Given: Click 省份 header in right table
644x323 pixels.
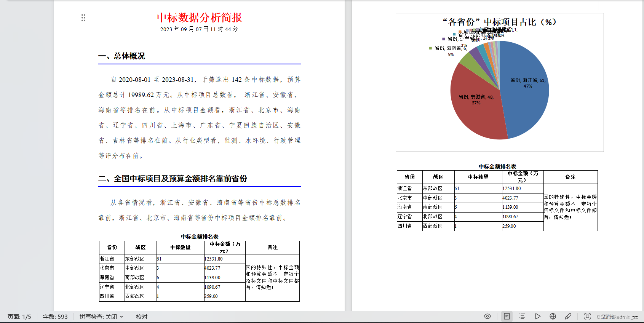Looking at the screenshot, I should [410, 177].
